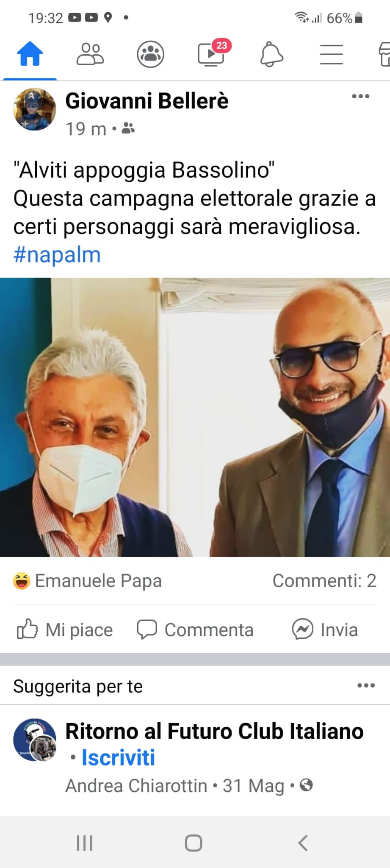Tap the Android back navigation arrow
390x868 pixels.
[303, 843]
